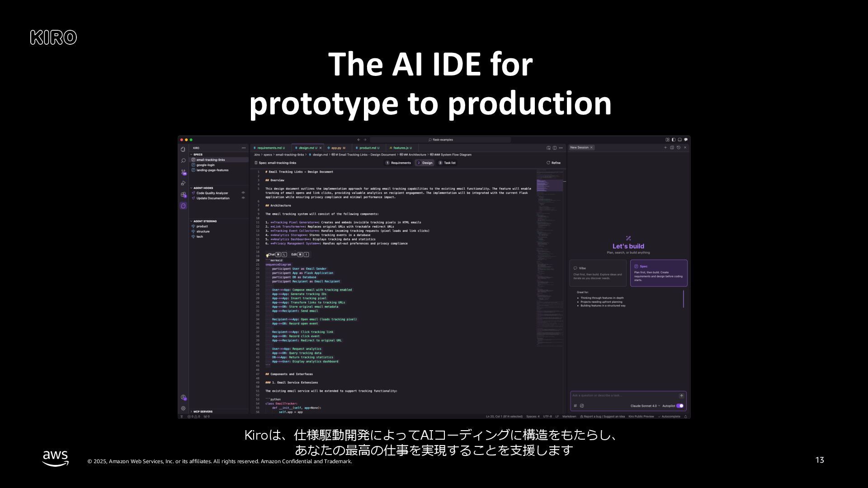Switch to the app.py tab
The image size is (868, 488).
337,148
